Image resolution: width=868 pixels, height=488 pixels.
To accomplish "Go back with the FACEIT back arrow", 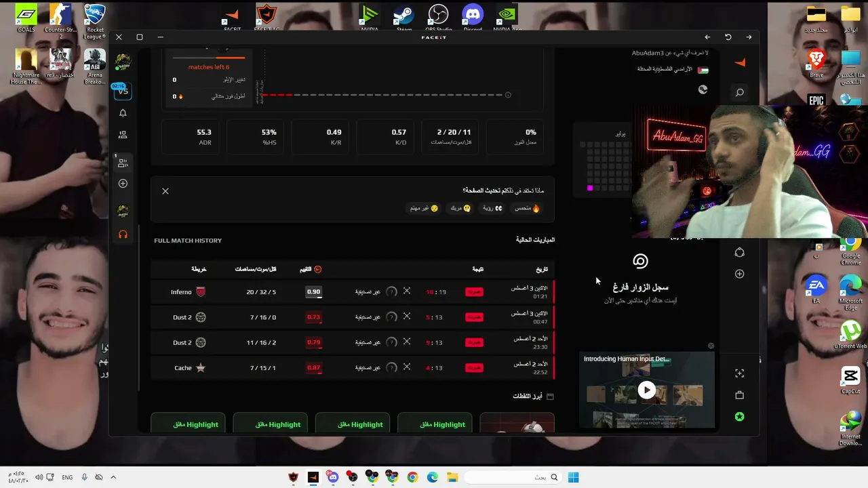I will coord(707,37).
